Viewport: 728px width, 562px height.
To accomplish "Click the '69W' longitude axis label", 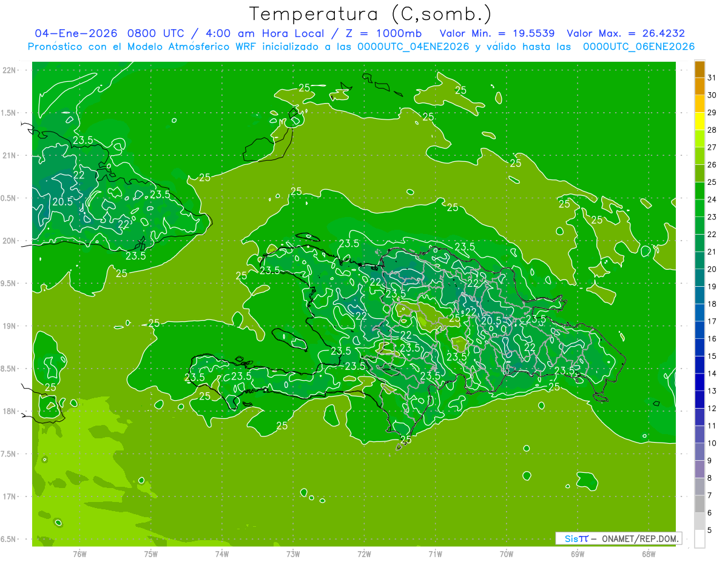I will (x=578, y=553).
